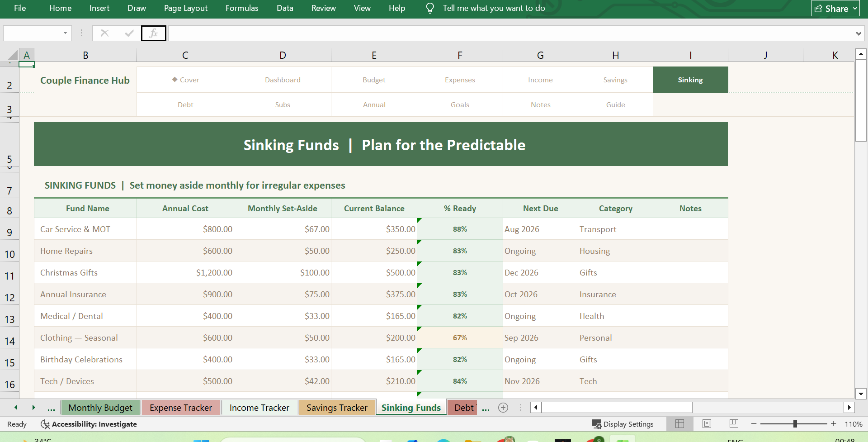Click the zoom out minus button
This screenshot has height=442, width=868.
754,424
